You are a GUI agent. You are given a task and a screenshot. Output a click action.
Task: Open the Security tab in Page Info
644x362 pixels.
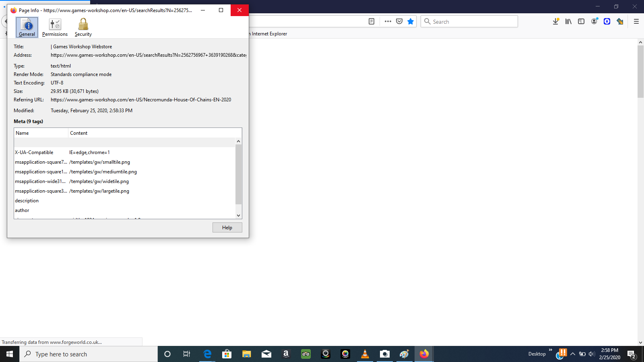(x=83, y=27)
